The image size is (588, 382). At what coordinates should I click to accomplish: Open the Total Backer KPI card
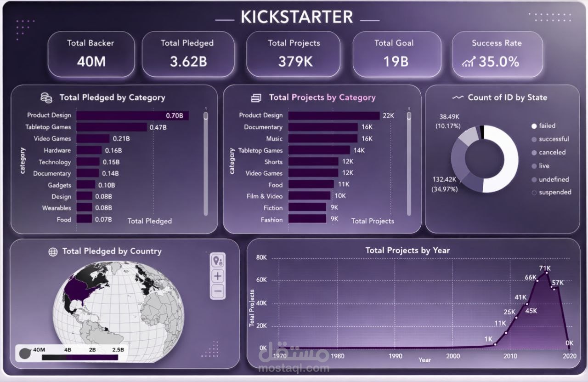[x=91, y=54]
